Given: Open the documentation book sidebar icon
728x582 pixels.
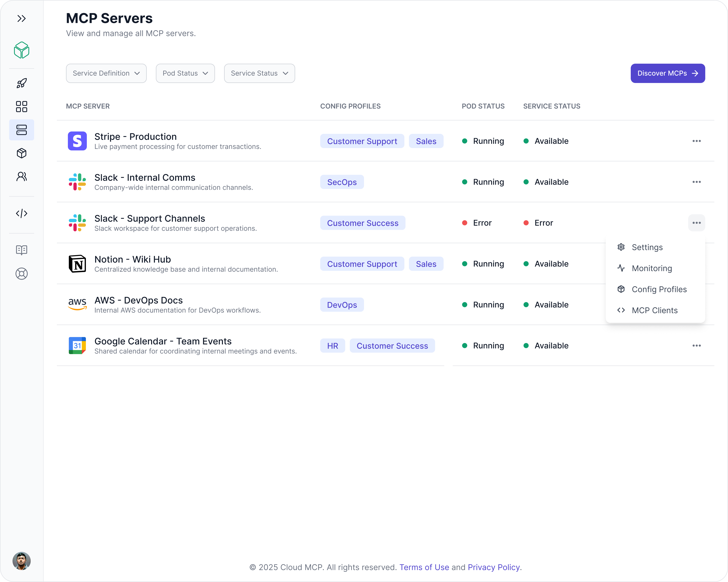Looking at the screenshot, I should pos(22,250).
